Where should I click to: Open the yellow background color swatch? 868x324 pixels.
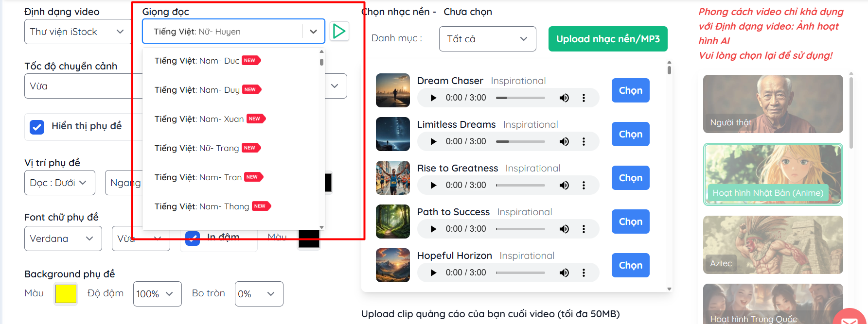[x=66, y=294]
